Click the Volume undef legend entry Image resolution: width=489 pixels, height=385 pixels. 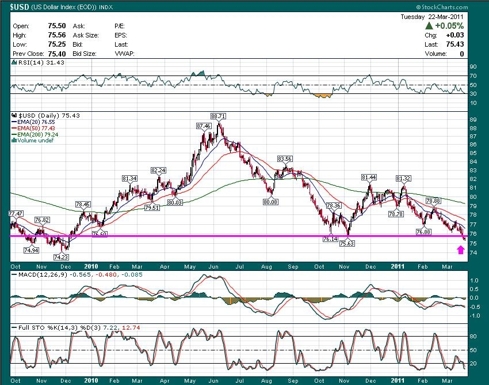click(32, 140)
